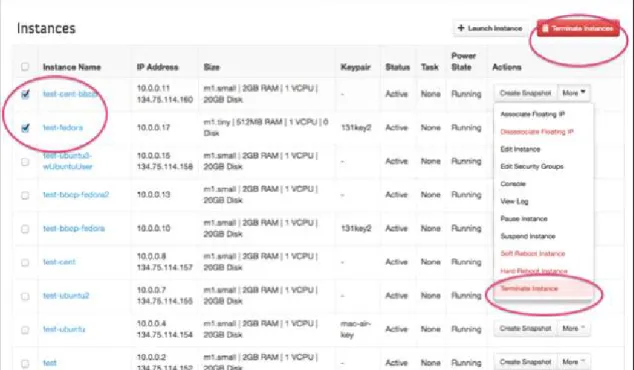Click the Instances page heading
The height and width of the screenshot is (370, 634).
click(x=46, y=28)
